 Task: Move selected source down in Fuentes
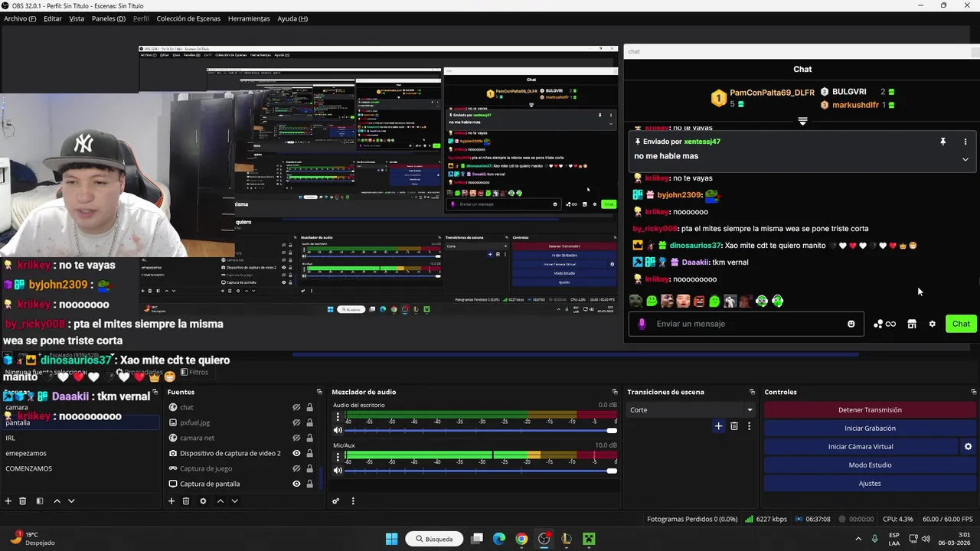click(x=234, y=501)
